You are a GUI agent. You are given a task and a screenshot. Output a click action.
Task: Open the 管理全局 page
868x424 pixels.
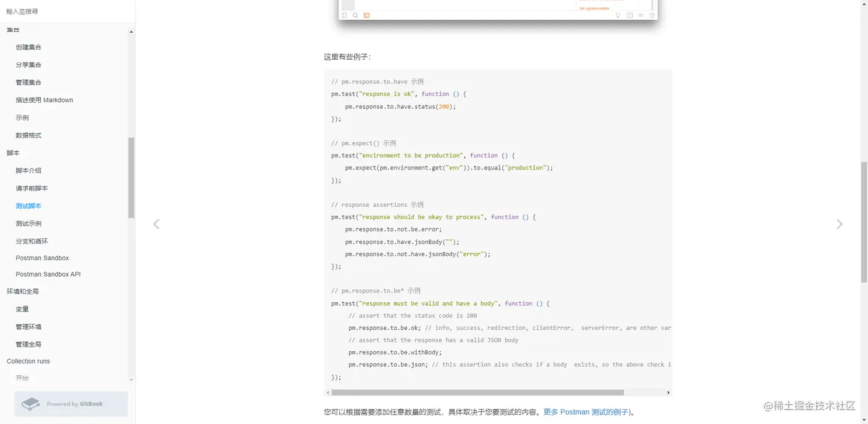pos(29,344)
